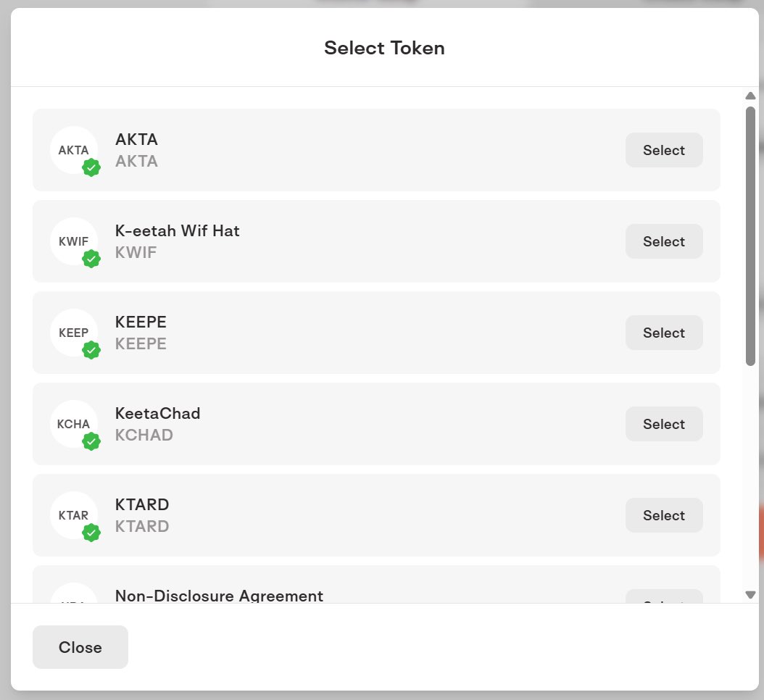Click the KEEPE token logo icon

coord(74,333)
